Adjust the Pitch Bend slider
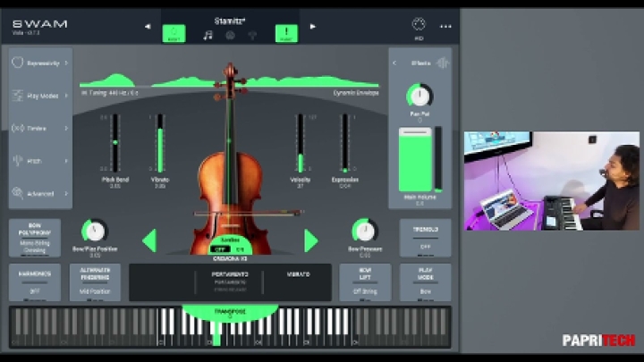 click(115, 143)
